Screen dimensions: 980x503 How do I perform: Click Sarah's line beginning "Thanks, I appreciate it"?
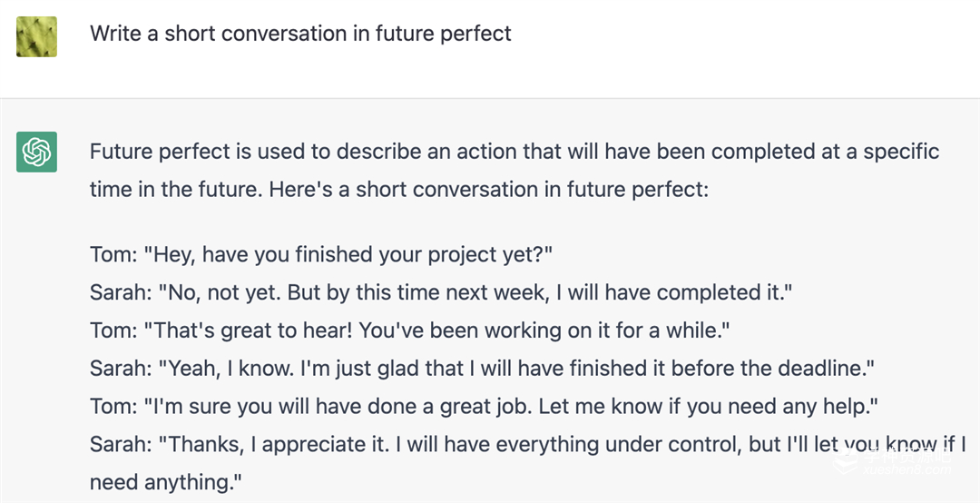pos(526,445)
